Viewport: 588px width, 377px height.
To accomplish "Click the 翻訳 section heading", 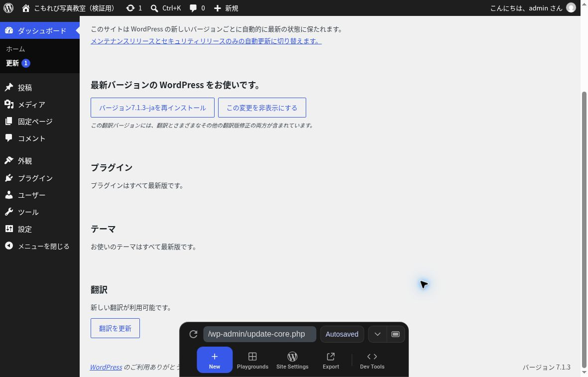I will click(99, 289).
